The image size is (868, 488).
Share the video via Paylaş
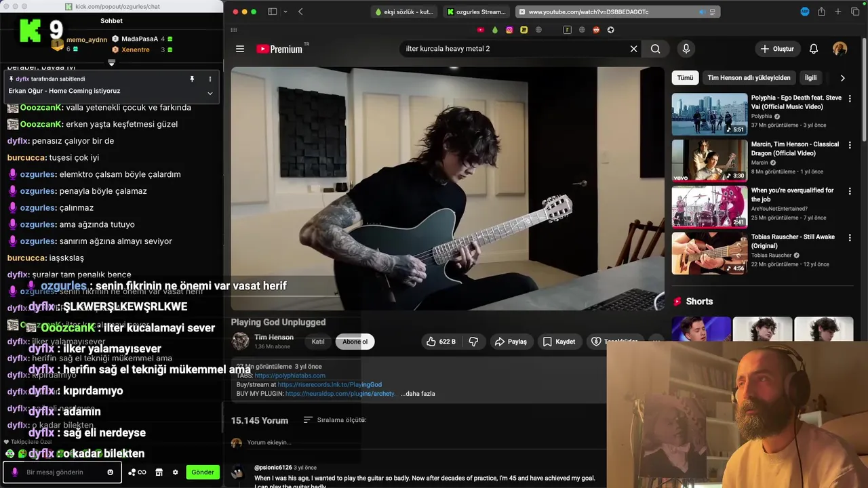[511, 342]
